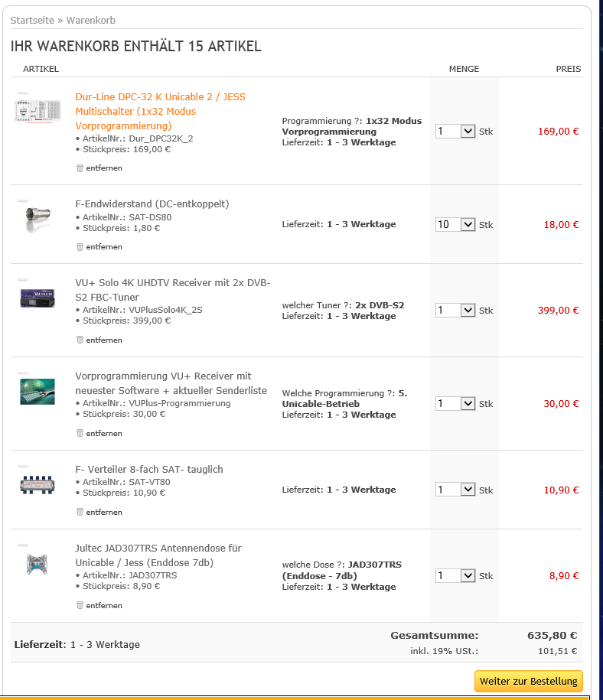This screenshot has height=700, width=603.
Task: Open quantity dropdown for Dur-Line DPC-32 K
Action: coord(455,132)
